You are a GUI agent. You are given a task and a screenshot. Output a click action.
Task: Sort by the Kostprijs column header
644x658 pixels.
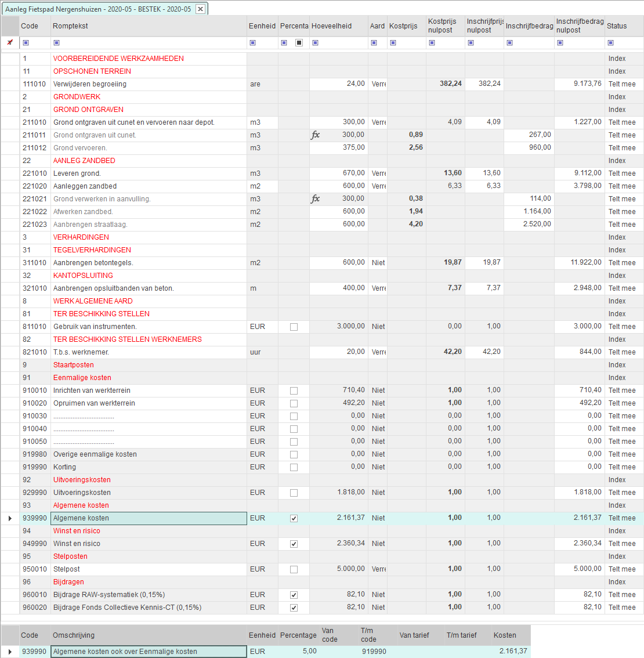[403, 26]
